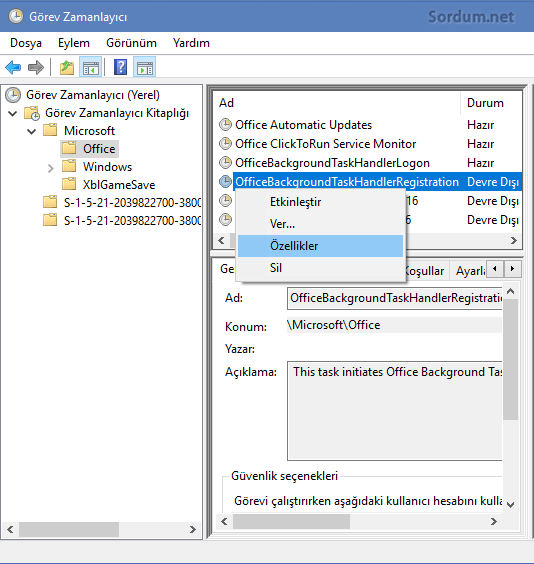Click the tab scroll right arrow button
Screen dimensions: 534x564
tap(513, 269)
